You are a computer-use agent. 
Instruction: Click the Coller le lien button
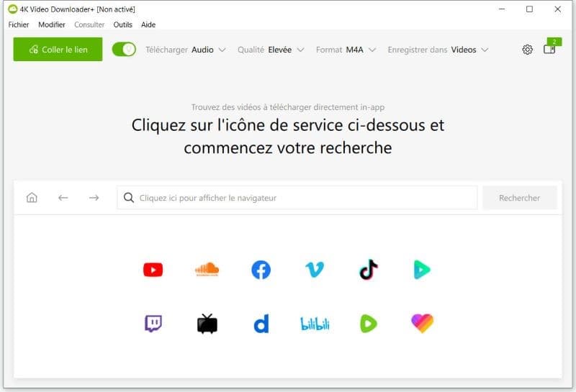pos(58,50)
